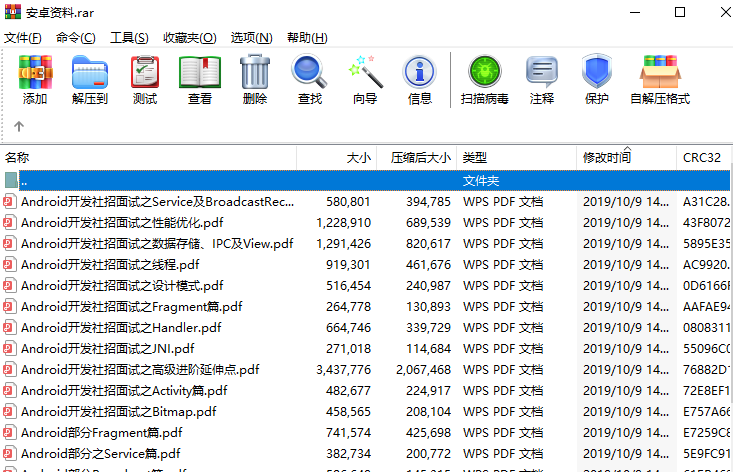This screenshot has height=472, width=733.
Task: Sort by 修改时间 column header
Action: 626,158
